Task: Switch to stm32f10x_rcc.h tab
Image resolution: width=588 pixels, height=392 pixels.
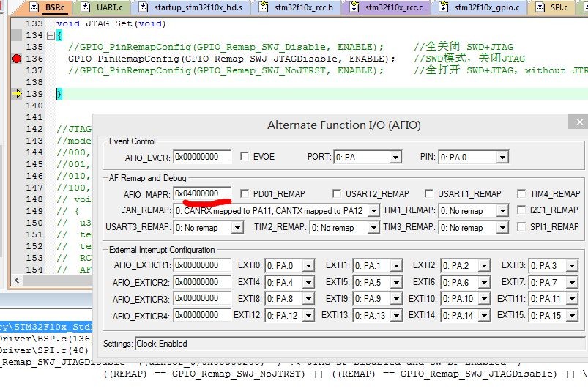Action: pyautogui.click(x=297, y=7)
